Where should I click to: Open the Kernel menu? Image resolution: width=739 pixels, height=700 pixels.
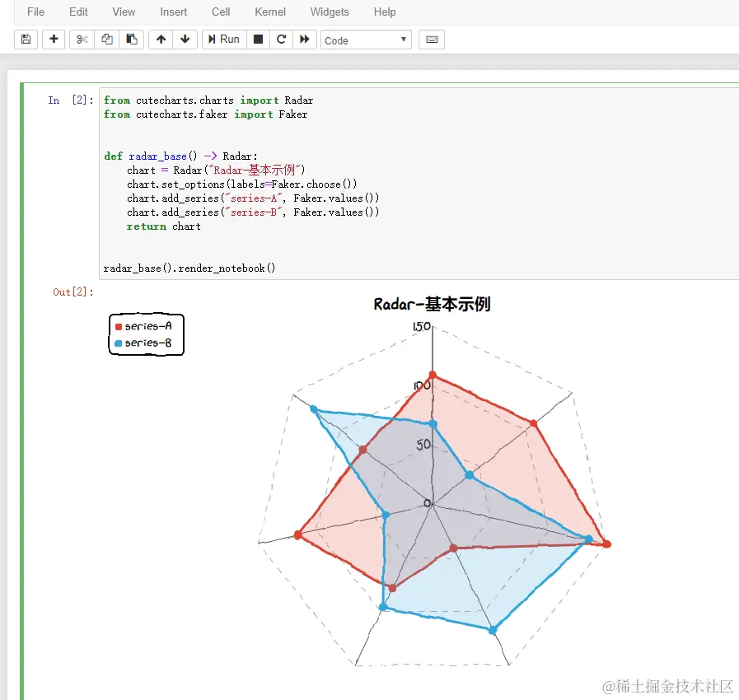pyautogui.click(x=270, y=12)
